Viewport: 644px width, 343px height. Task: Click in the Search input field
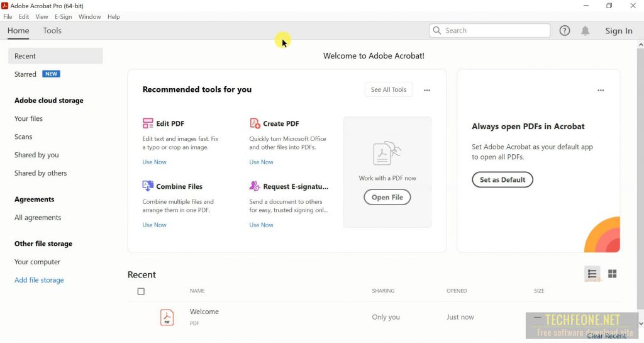(490, 30)
